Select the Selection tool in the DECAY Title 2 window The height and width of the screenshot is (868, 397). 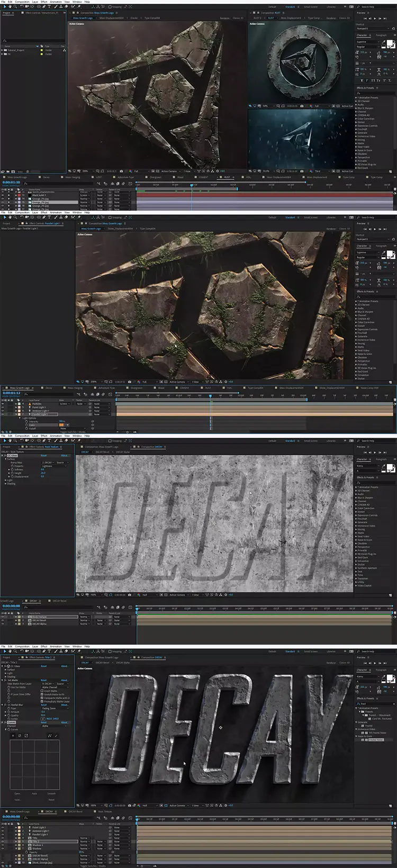[5, 651]
